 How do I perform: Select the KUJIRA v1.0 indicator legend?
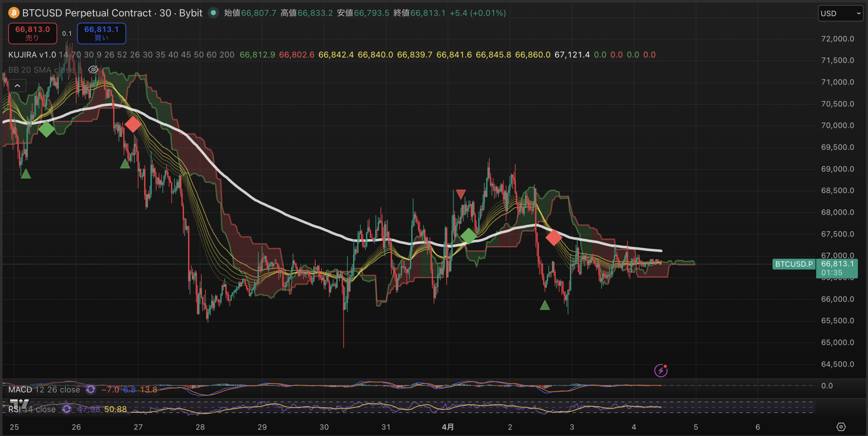click(x=32, y=55)
